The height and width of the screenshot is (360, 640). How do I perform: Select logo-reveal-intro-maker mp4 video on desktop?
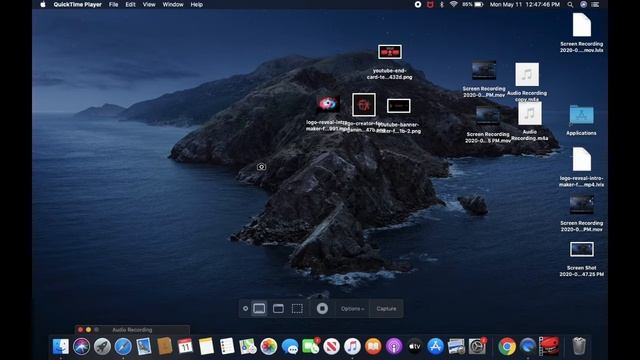tap(328, 104)
